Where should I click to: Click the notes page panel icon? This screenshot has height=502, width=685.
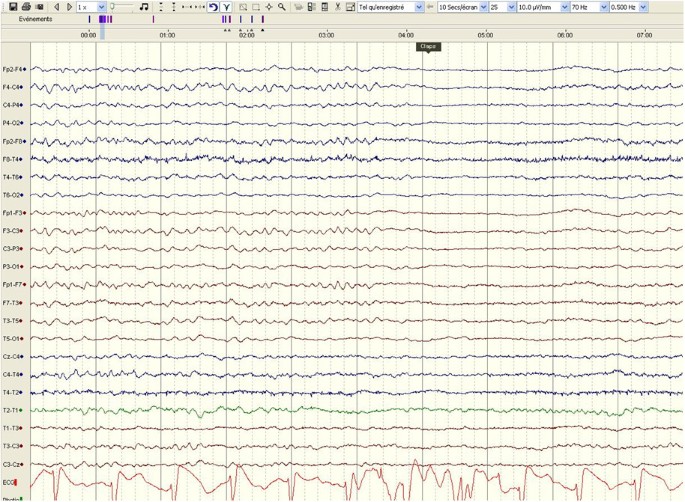tap(325, 7)
